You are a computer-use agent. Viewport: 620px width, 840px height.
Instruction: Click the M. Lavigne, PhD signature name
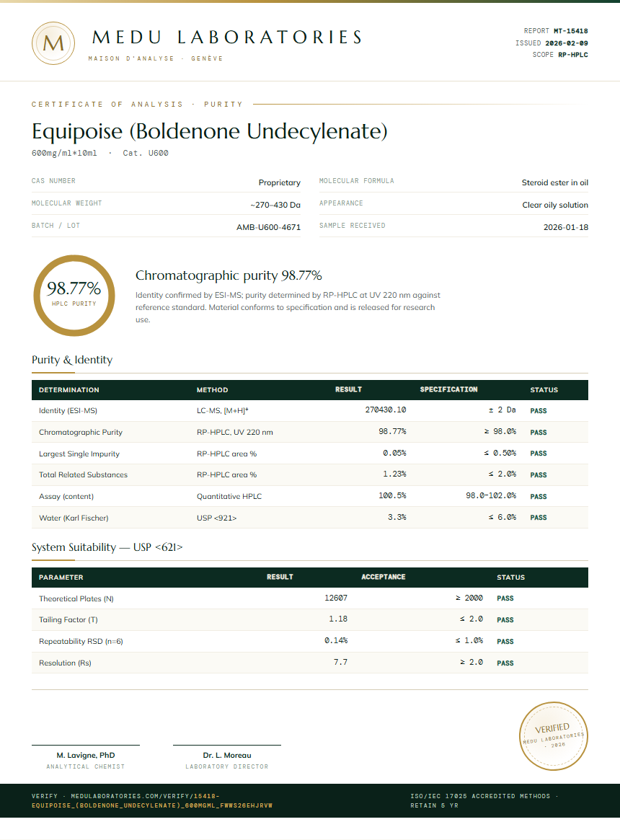86,756
